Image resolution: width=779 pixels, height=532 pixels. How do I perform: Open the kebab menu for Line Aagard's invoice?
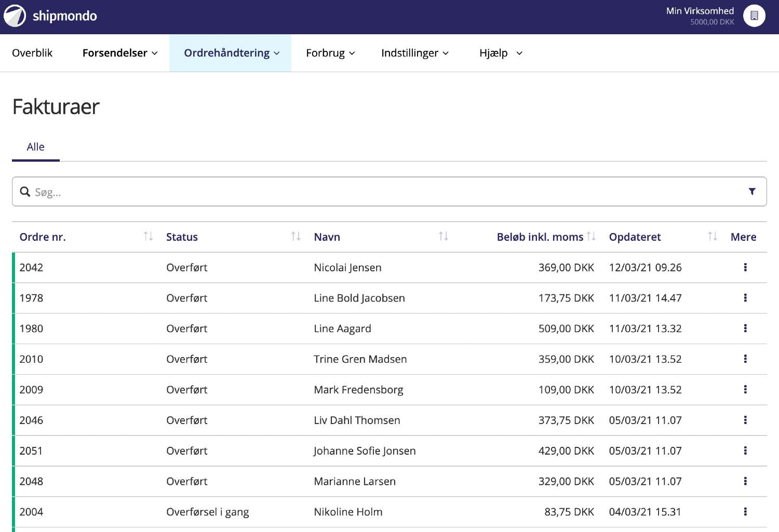[745, 328]
